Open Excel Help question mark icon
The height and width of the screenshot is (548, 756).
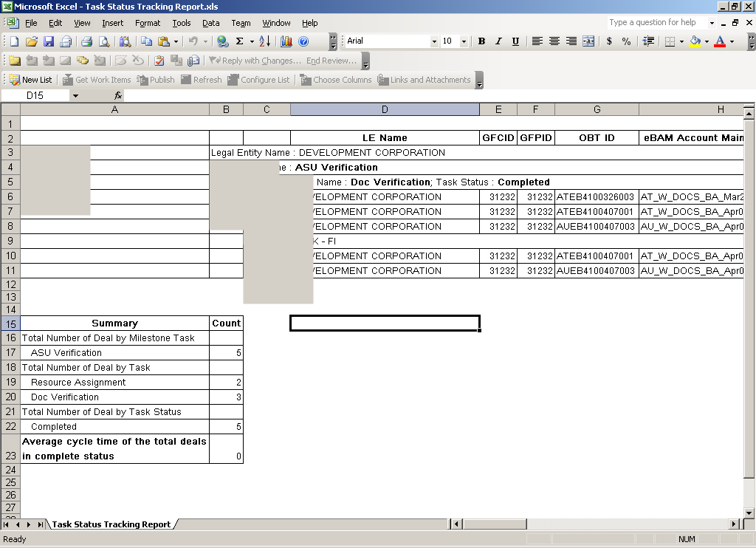tap(303, 41)
